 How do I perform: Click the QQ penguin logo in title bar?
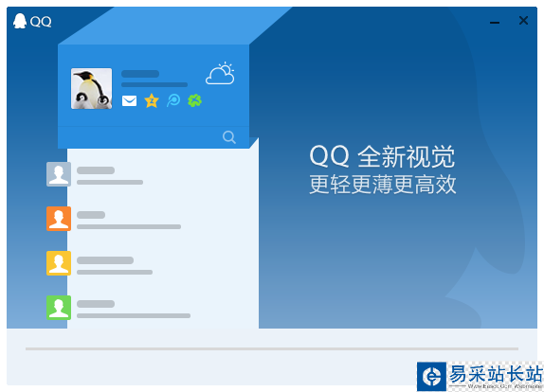(20, 21)
